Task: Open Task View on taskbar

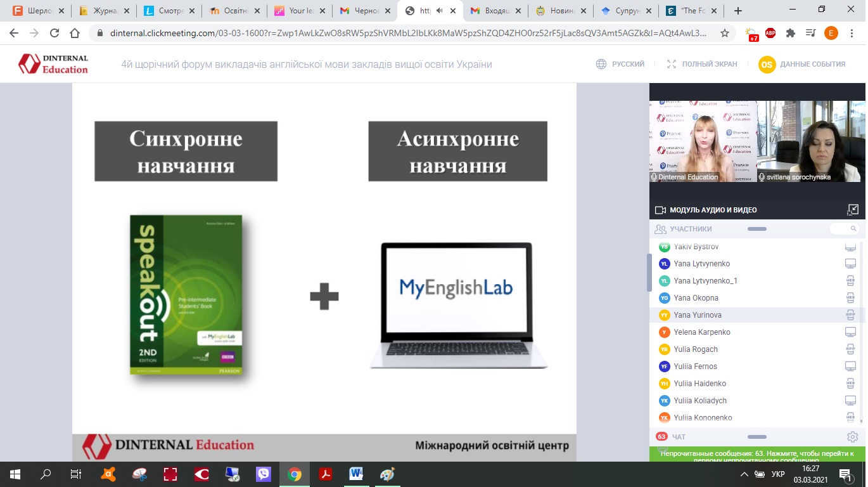Action: click(x=75, y=474)
